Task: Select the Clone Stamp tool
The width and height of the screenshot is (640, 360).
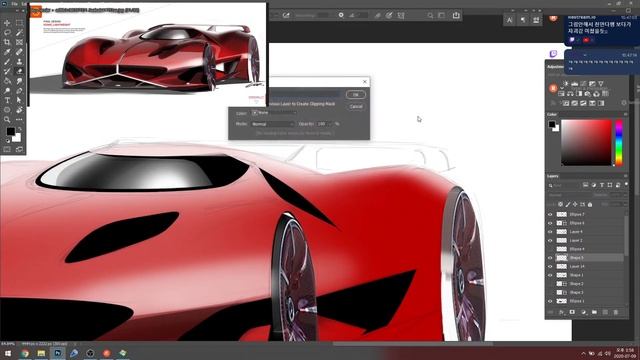Action: point(19,62)
